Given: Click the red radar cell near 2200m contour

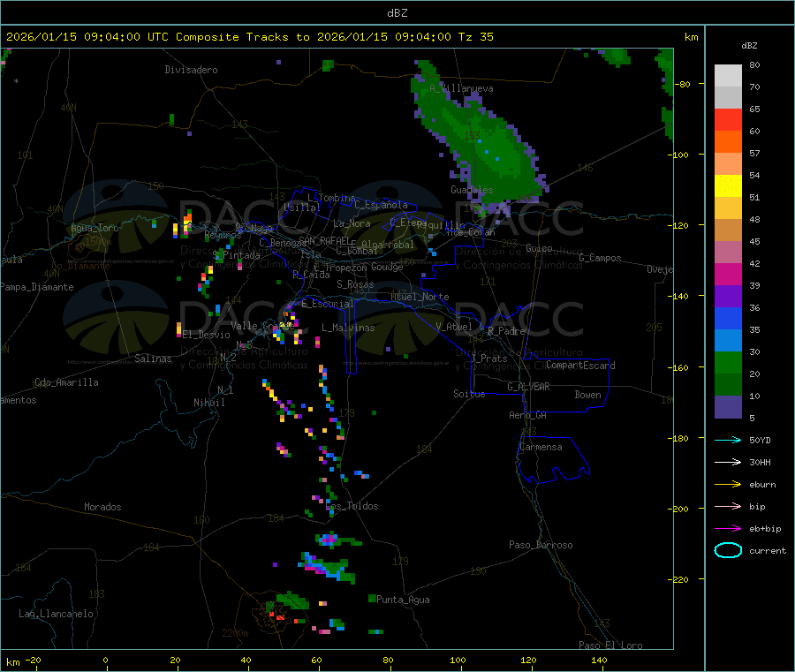Looking at the screenshot, I should (278, 616).
